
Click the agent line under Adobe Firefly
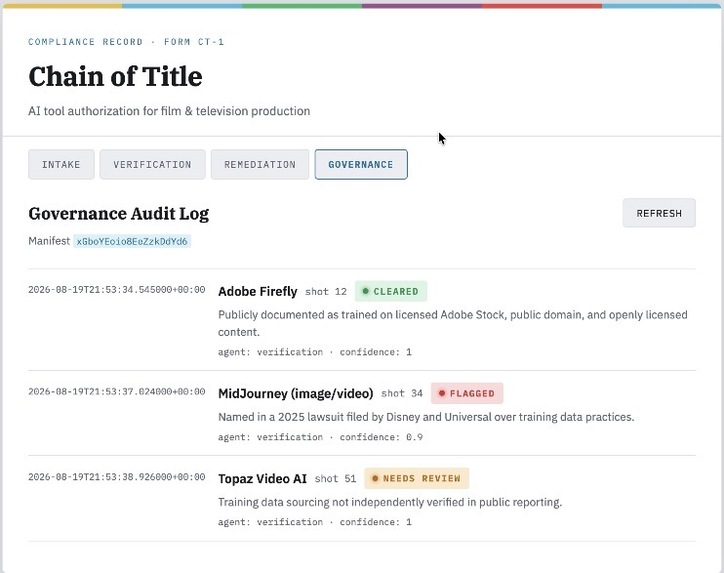point(315,352)
